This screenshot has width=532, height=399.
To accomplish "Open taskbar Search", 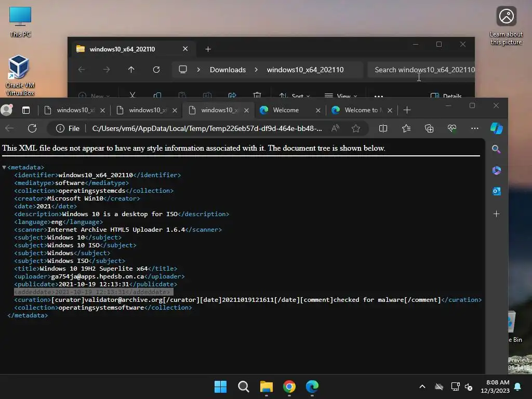I will [244, 387].
